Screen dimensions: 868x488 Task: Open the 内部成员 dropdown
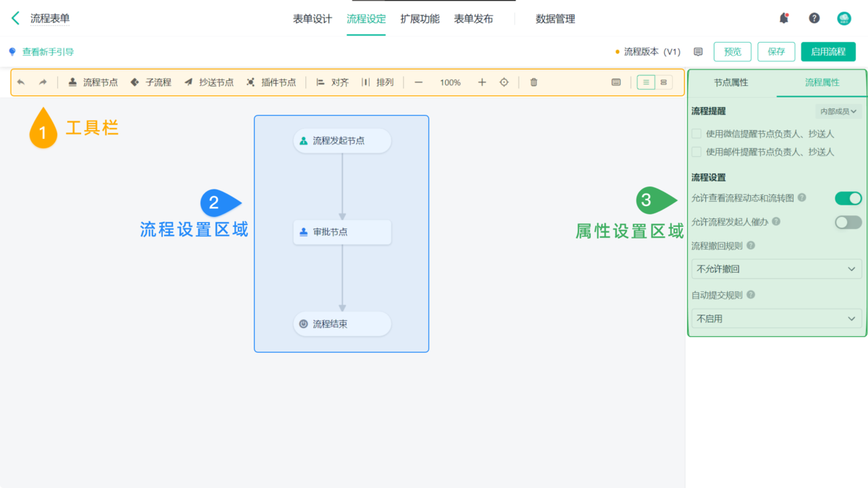(x=838, y=111)
